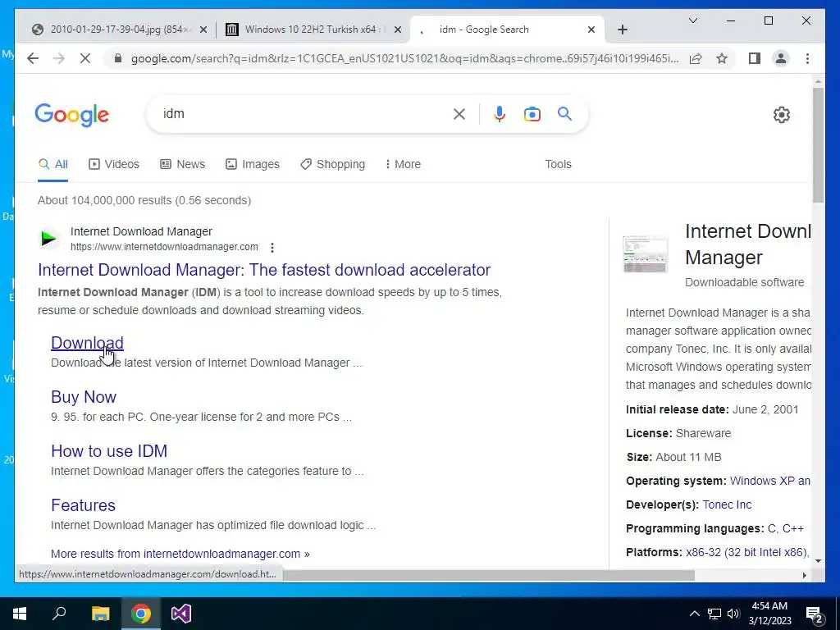Click the scroll down arrow button
Viewport: 840px width, 630px height.
pyautogui.click(x=818, y=561)
